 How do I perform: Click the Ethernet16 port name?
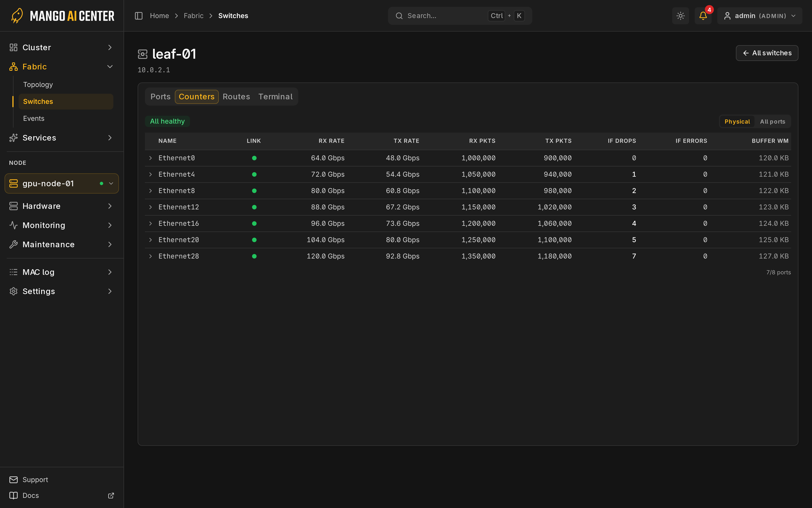179,224
